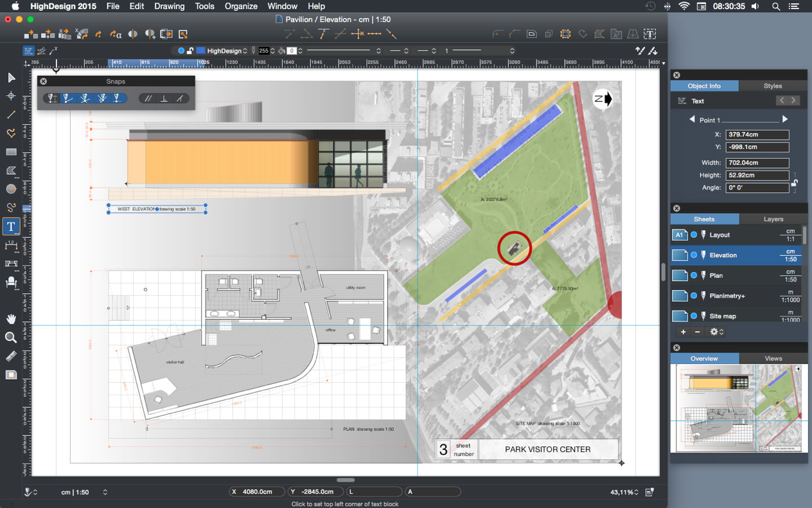This screenshot has width=812, height=508.
Task: Activate the Hand pan tool
Action: (11, 320)
